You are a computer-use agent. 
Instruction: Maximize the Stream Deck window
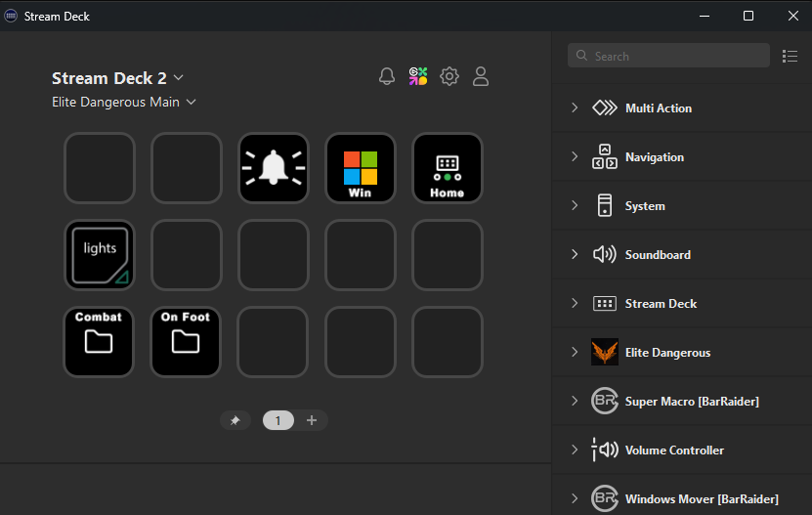click(748, 16)
